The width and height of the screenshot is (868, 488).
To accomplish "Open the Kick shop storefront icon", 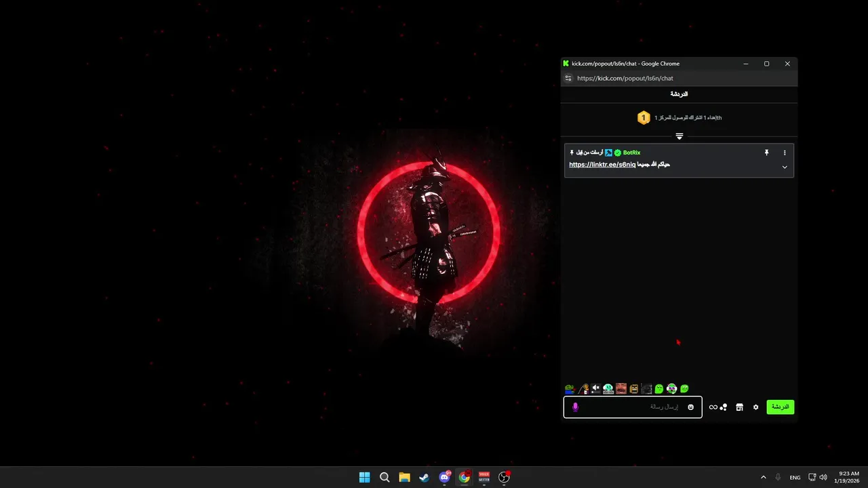I will click(740, 407).
